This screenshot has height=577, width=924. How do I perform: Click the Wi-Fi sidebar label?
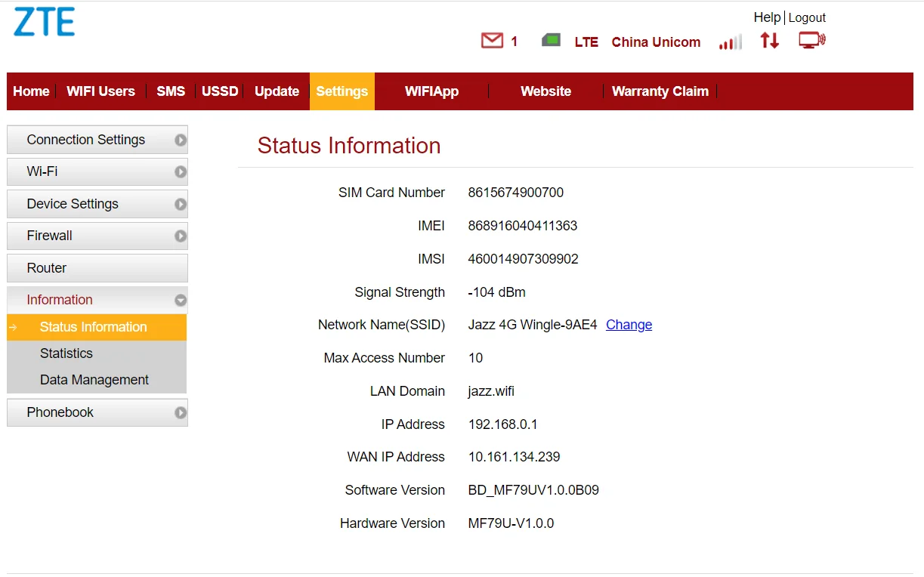click(42, 171)
